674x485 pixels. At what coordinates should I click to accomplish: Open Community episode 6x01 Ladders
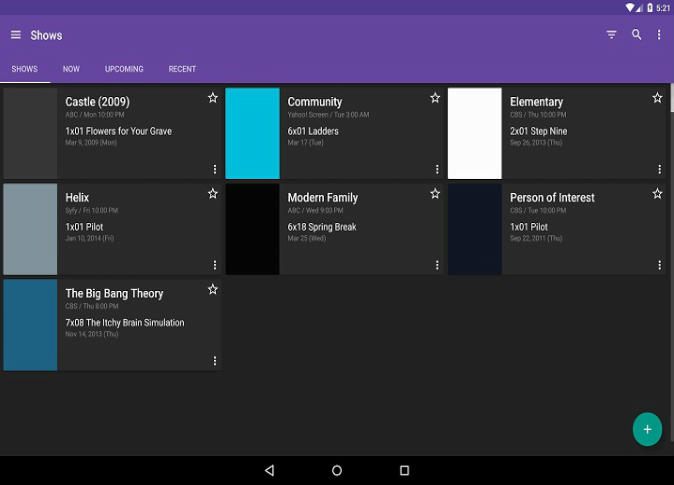(x=313, y=131)
